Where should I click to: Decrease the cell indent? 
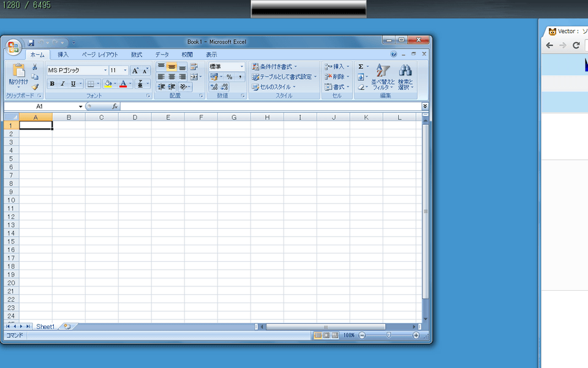tap(161, 86)
